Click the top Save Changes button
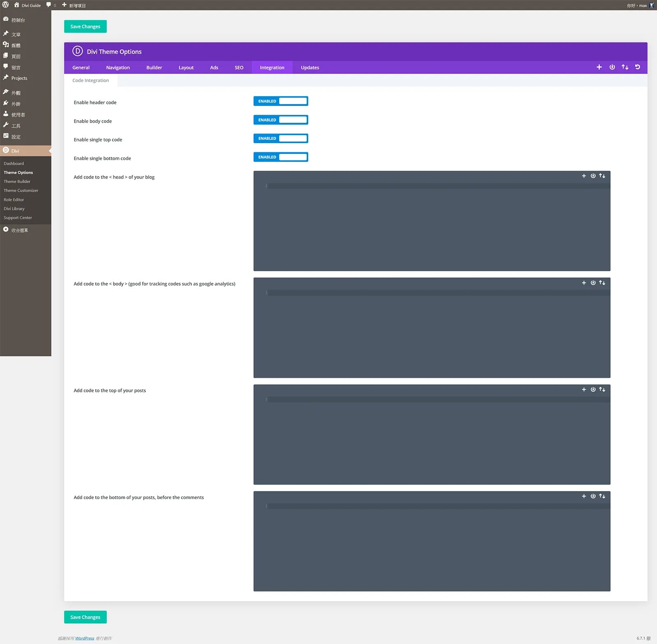 [85, 27]
